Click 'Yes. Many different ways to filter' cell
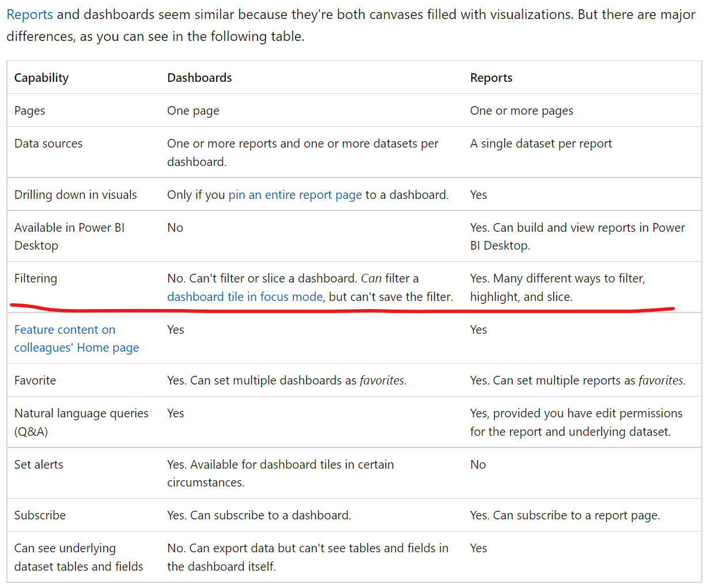The image size is (711, 588). (557, 288)
